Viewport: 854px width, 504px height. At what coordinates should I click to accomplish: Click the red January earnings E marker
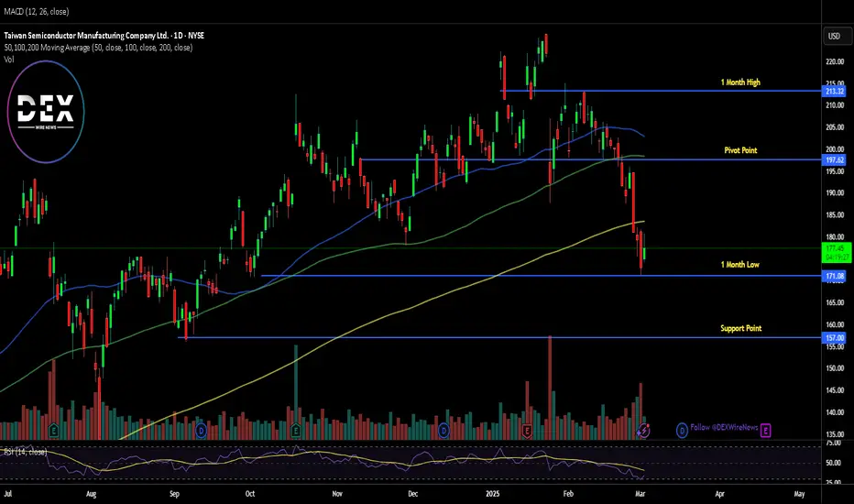(x=527, y=431)
